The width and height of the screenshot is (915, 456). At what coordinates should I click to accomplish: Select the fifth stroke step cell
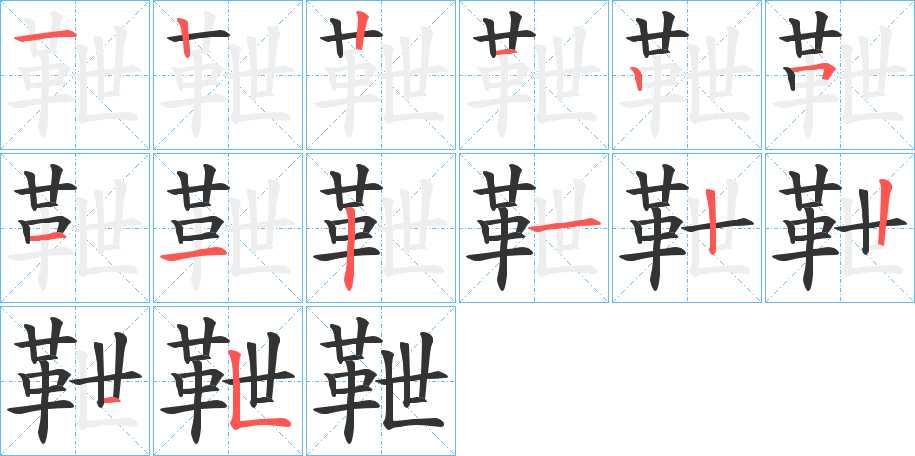[687, 75]
